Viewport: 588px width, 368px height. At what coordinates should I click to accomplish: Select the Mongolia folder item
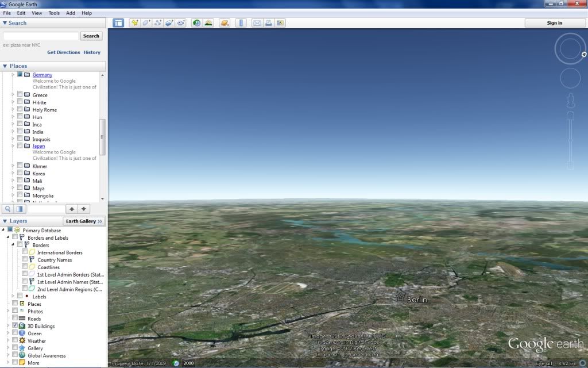[42, 195]
